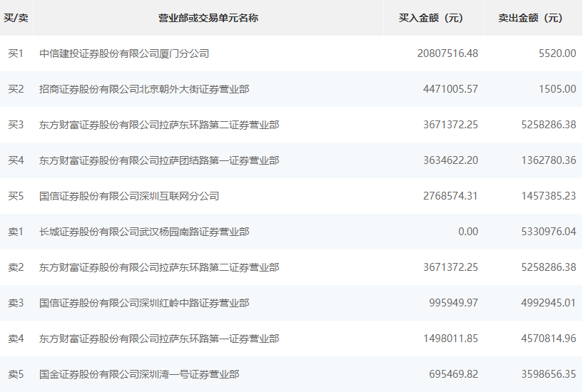583x392 pixels.
Task: Select the 卖4 row label
Action: point(16,339)
